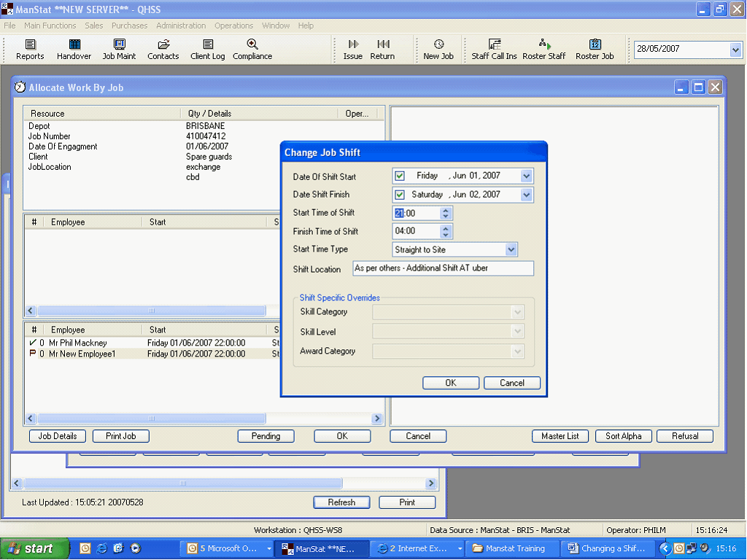Image resolution: width=747 pixels, height=560 pixels.
Task: Click the Compliance magnifier icon
Action: pos(252,45)
